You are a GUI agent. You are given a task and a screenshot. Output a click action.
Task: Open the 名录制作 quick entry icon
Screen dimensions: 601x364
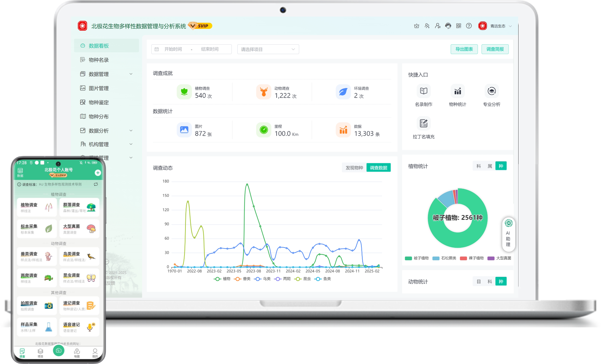pyautogui.click(x=424, y=91)
